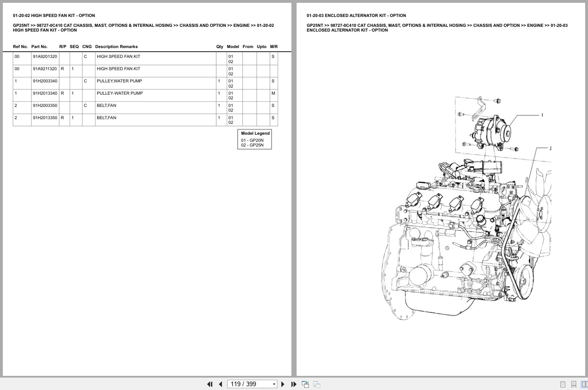Click the go-back-in-history view icon
This screenshot has width=588, height=390.
pyautogui.click(x=305, y=384)
